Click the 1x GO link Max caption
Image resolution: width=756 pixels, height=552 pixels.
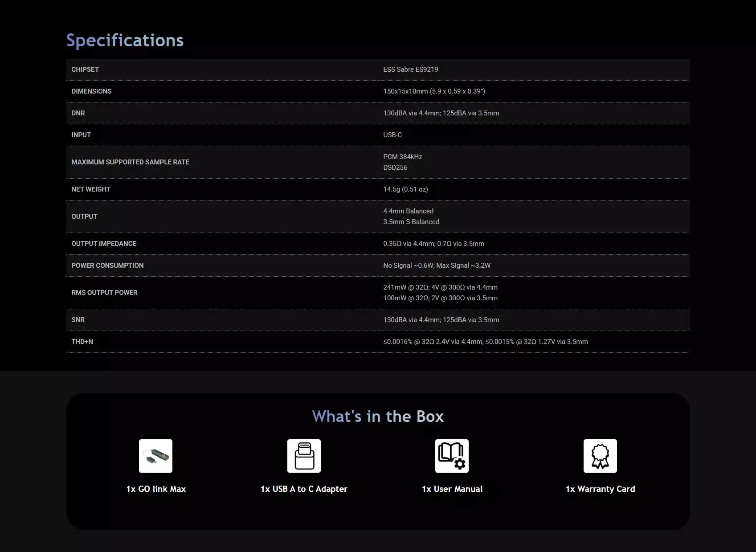click(156, 489)
